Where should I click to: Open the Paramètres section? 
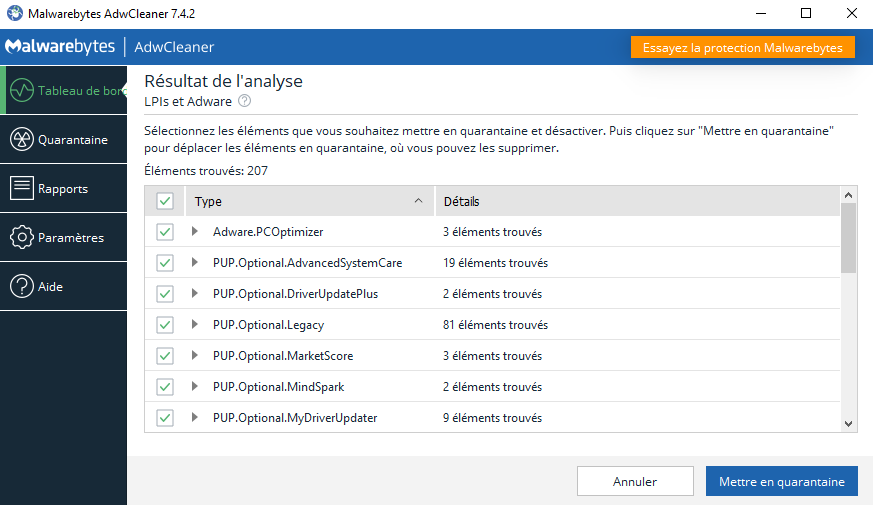pyautogui.click(x=63, y=237)
